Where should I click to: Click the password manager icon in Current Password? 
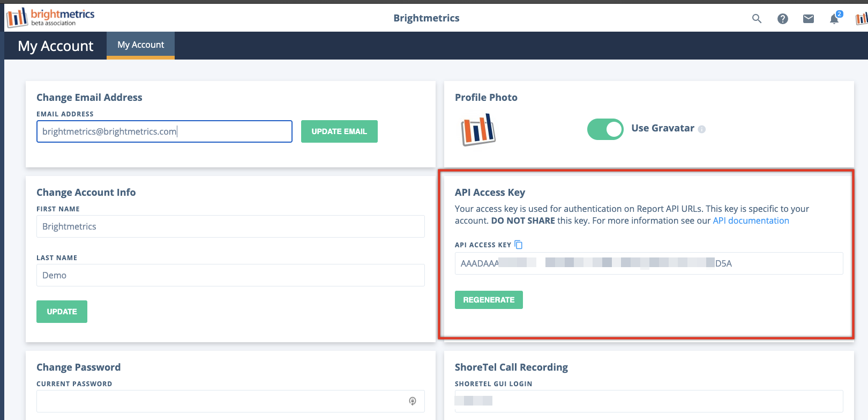pos(413,401)
